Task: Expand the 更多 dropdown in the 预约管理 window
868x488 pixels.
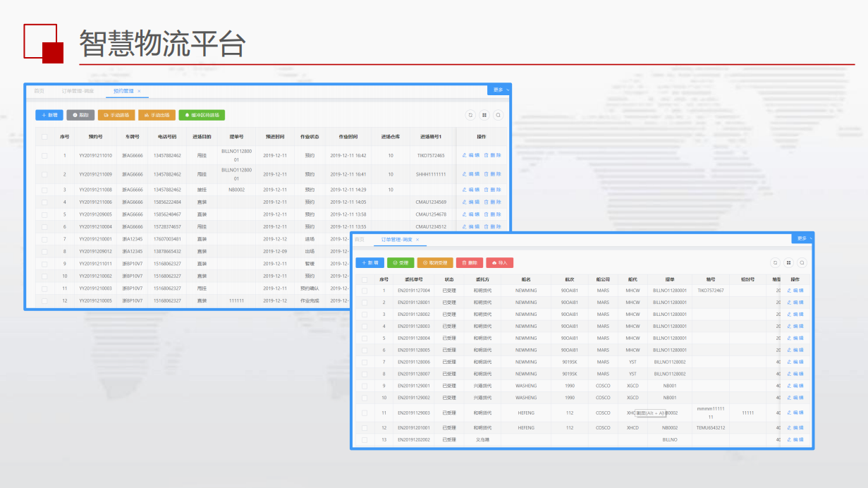Action: (499, 90)
